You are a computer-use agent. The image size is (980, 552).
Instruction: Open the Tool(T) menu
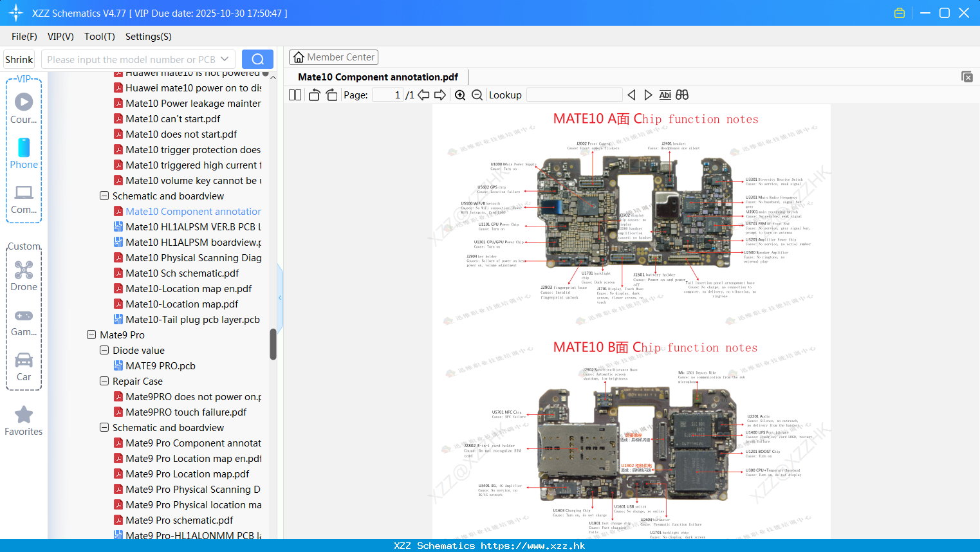100,37
